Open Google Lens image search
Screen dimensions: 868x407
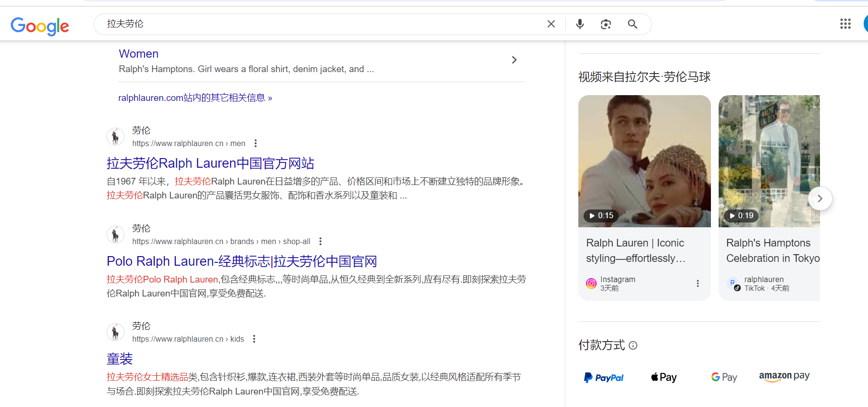[x=606, y=24]
